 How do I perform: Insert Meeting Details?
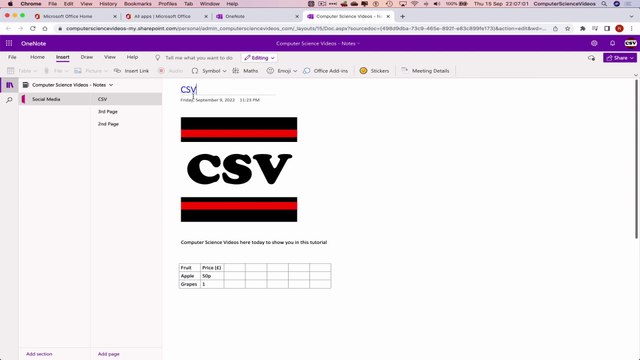coord(425,71)
